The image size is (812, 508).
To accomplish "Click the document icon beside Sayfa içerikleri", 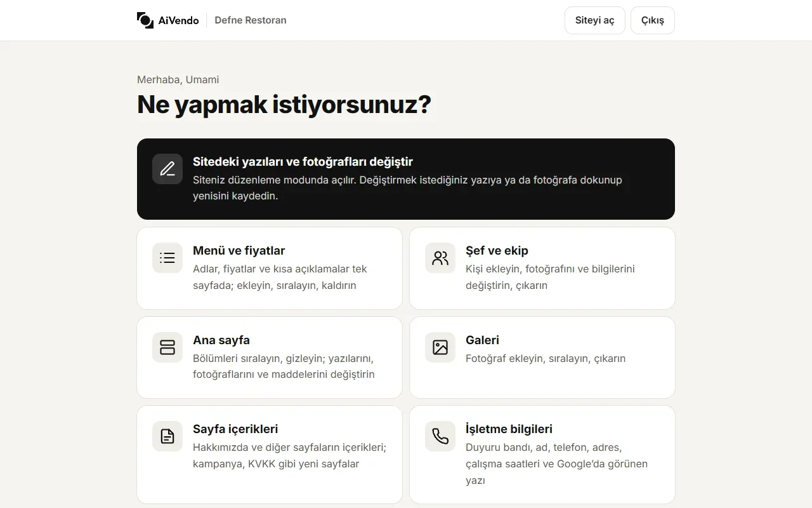I will [167, 436].
